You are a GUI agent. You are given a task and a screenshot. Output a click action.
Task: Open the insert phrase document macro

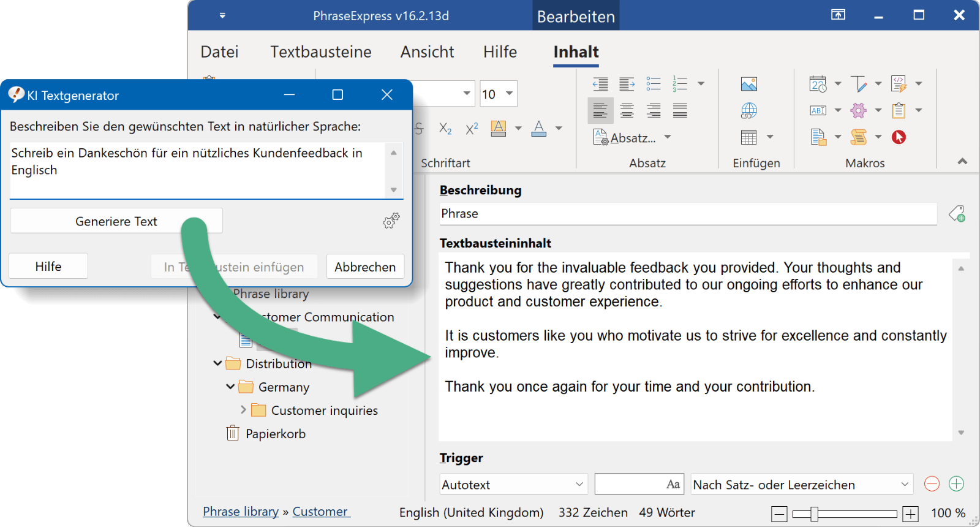pyautogui.click(x=818, y=137)
